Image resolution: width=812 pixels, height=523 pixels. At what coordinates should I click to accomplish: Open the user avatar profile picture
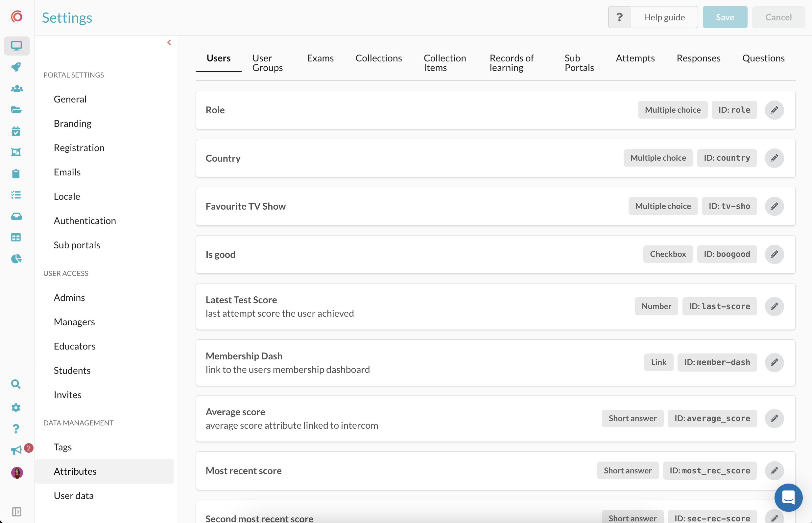(x=17, y=472)
